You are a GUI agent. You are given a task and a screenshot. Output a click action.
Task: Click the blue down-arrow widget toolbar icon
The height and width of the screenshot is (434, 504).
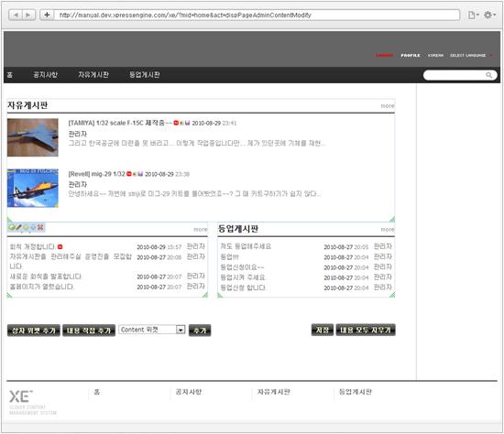33,227
